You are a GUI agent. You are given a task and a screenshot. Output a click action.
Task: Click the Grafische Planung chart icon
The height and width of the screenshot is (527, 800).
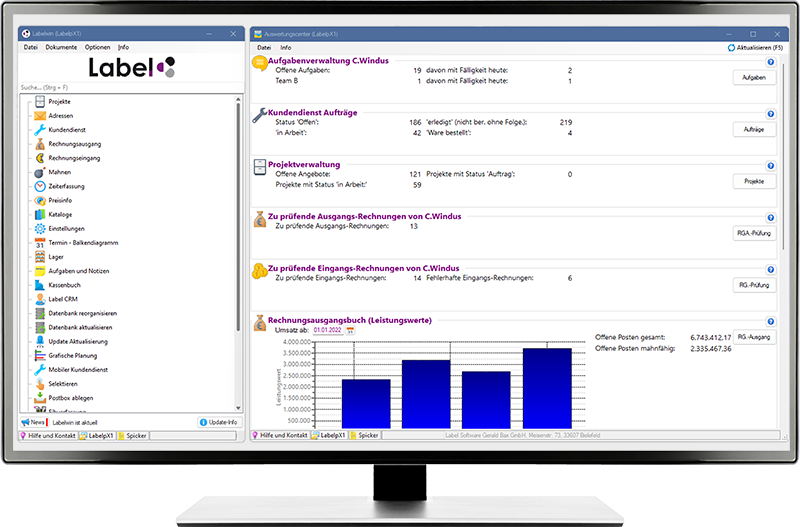point(40,356)
